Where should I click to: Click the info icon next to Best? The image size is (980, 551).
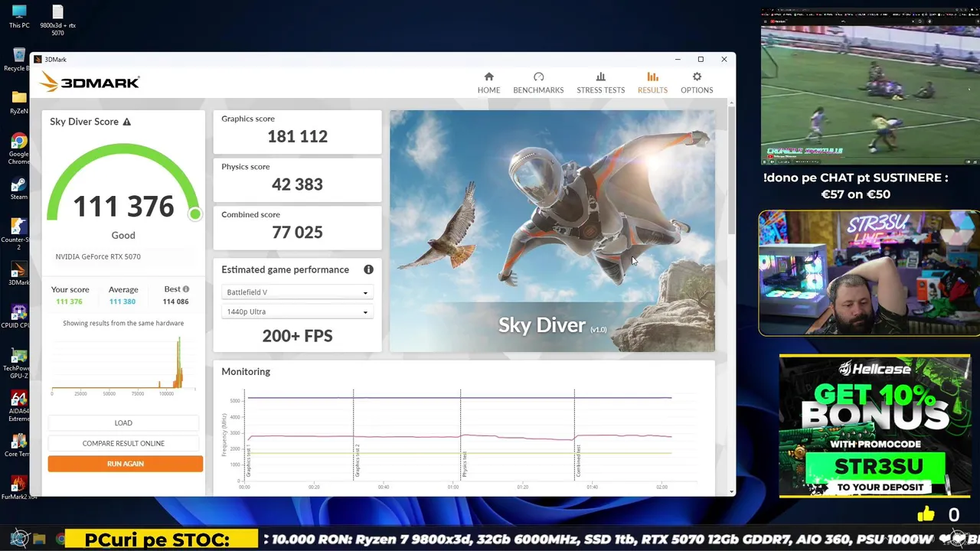coord(185,289)
